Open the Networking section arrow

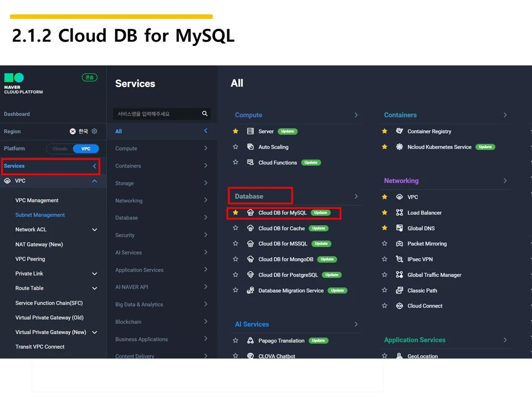click(505, 181)
